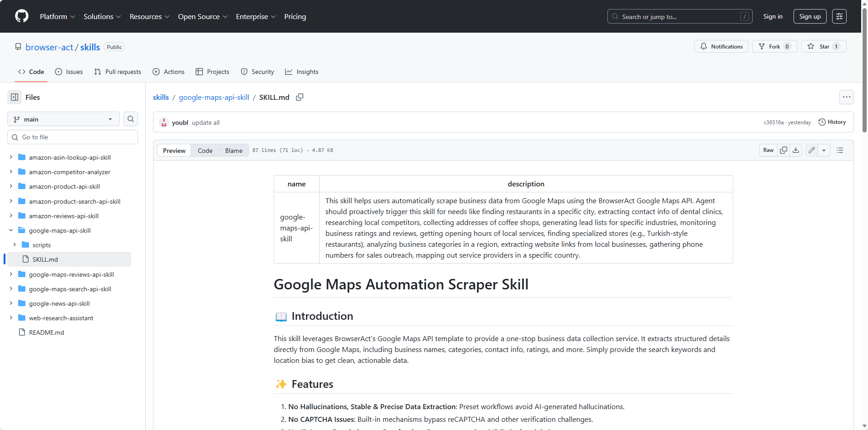Switch to the Blame tab
Image resolution: width=868 pixels, height=430 pixels.
[233, 150]
